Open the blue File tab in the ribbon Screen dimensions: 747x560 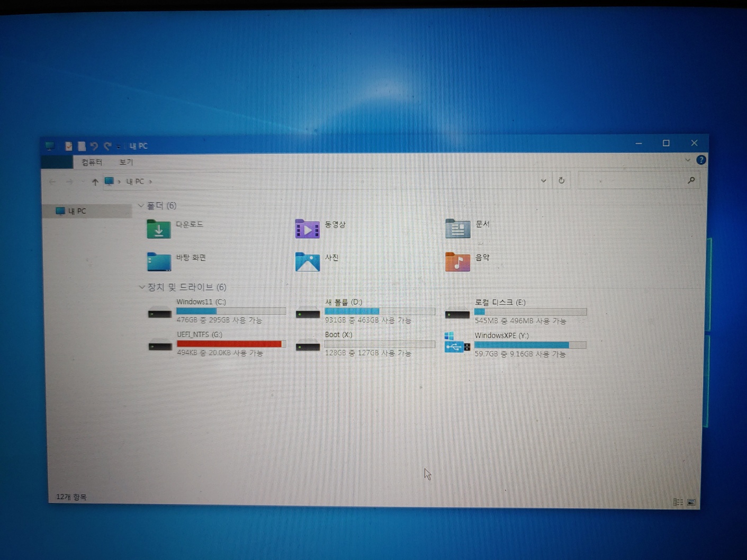pyautogui.click(x=57, y=162)
